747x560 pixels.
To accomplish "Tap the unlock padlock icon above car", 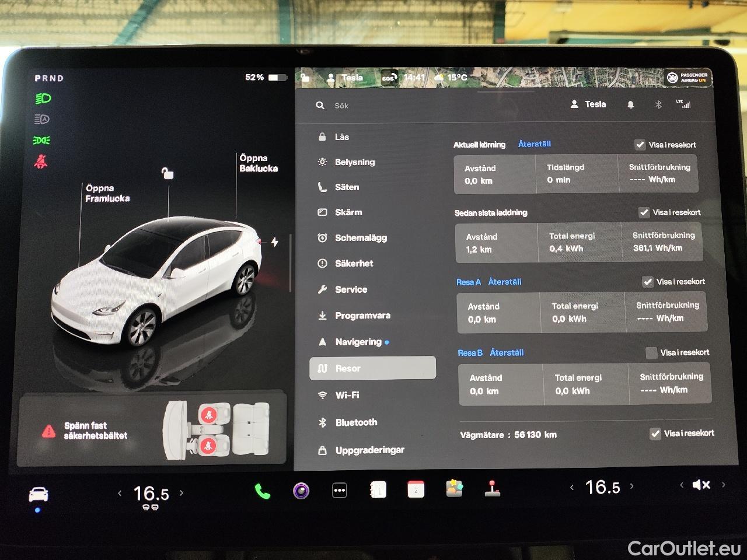I will pos(167,173).
